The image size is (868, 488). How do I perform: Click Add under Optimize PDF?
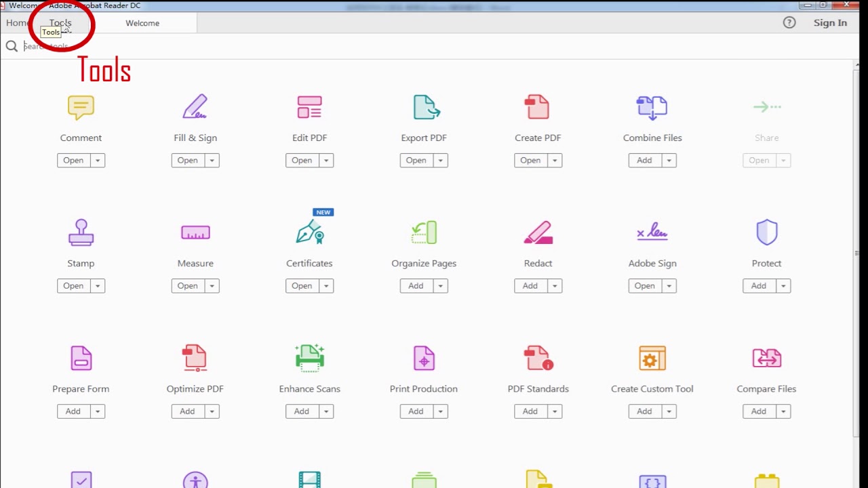(188, 411)
